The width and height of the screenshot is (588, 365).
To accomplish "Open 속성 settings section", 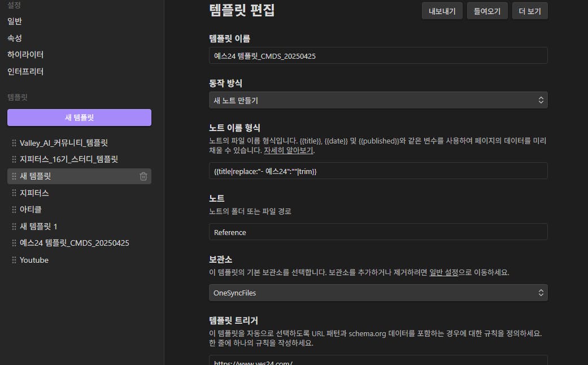I will click(x=15, y=38).
